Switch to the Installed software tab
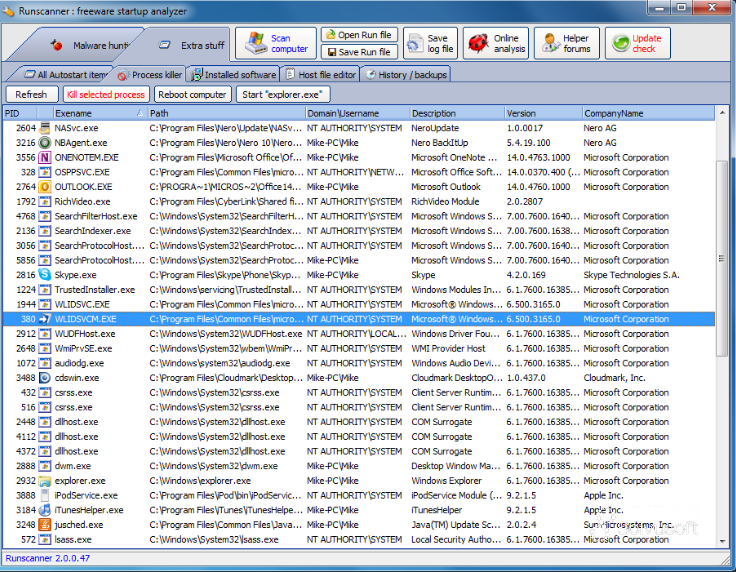The image size is (736, 572). coord(233,75)
